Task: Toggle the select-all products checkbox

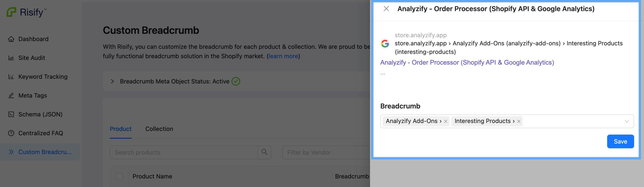Action: point(119,176)
